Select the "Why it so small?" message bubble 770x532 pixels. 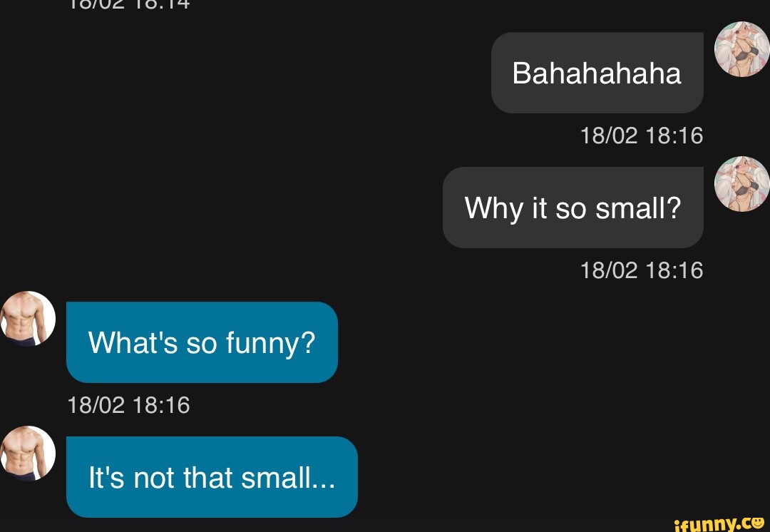(573, 208)
